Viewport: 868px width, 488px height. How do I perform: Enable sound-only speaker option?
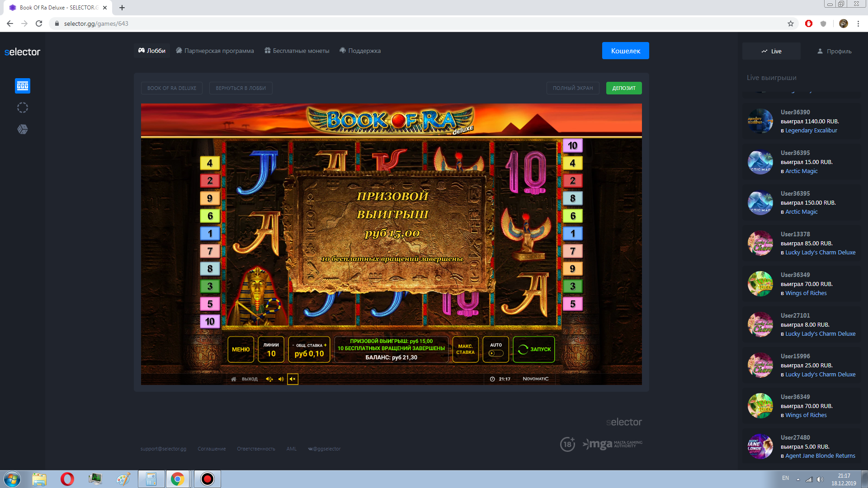[x=281, y=379]
